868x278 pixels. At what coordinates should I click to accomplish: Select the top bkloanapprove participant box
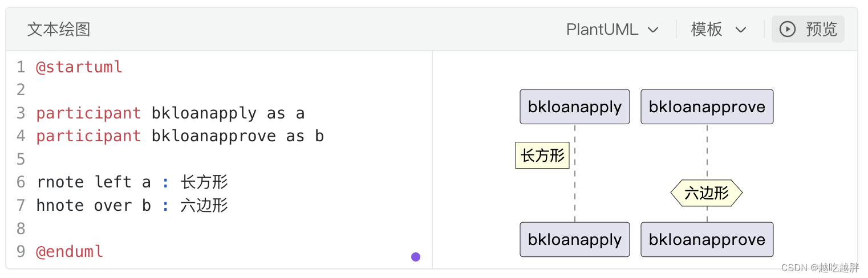(707, 107)
